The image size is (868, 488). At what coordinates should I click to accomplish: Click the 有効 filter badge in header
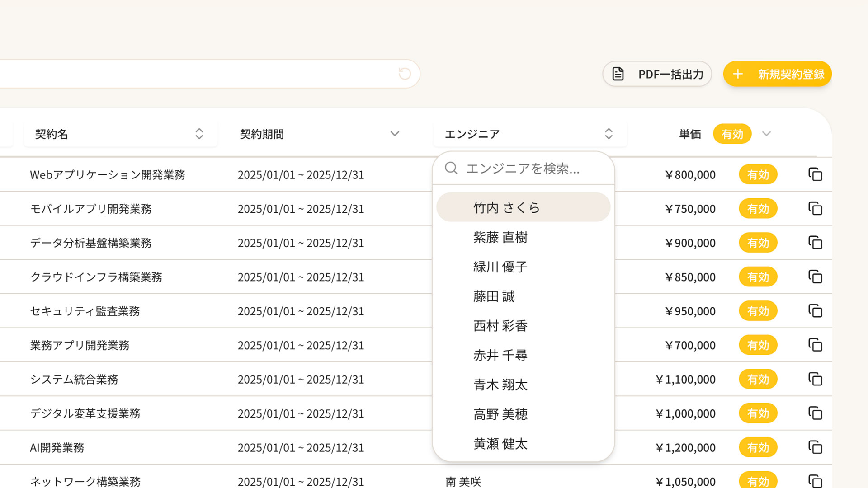(x=732, y=134)
